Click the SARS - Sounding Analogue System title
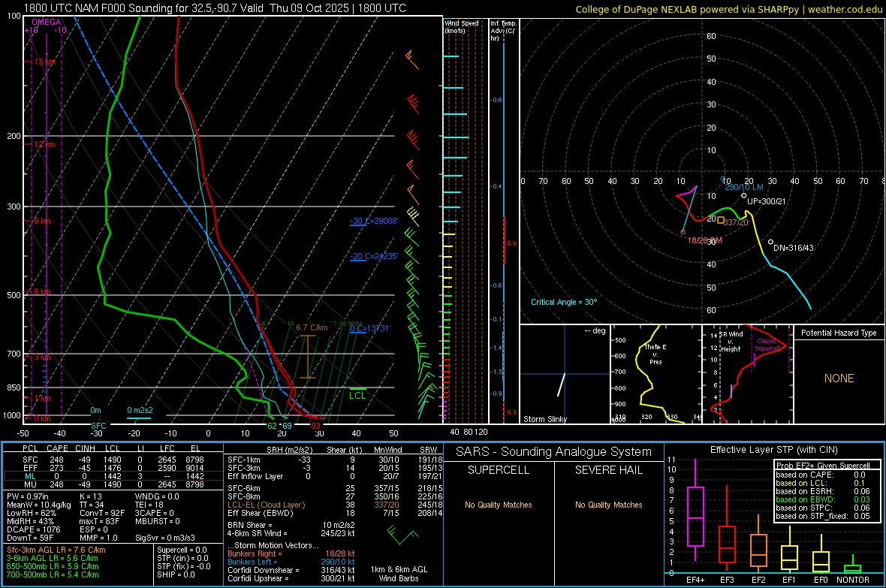The width and height of the screenshot is (886, 588). (554, 452)
